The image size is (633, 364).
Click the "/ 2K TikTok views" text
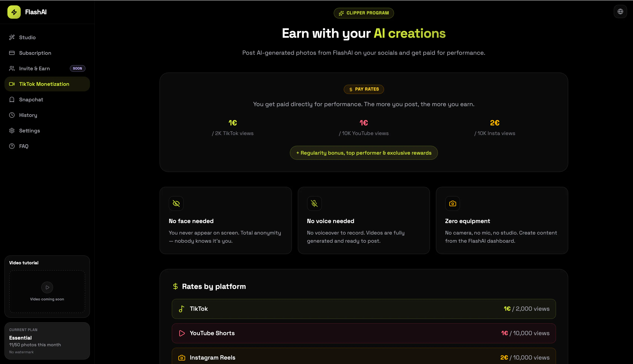click(233, 133)
